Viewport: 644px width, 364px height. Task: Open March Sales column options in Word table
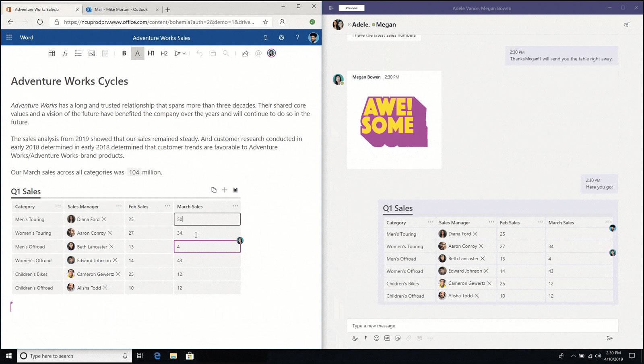pyautogui.click(x=235, y=206)
